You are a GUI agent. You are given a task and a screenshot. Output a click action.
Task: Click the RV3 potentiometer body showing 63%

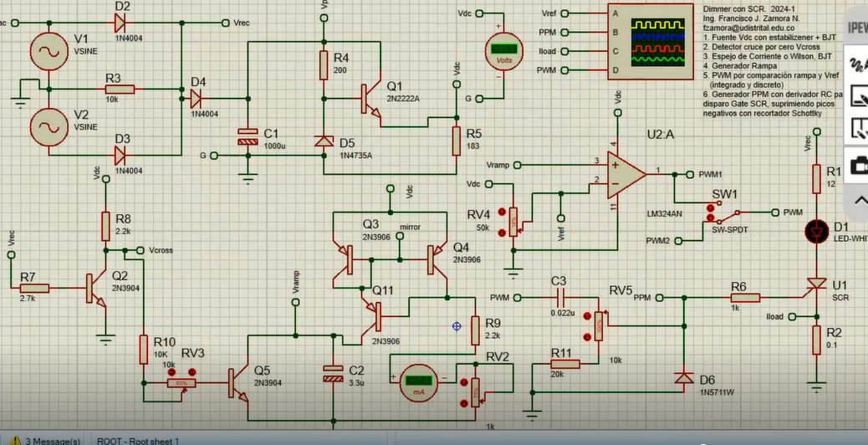coord(181,383)
